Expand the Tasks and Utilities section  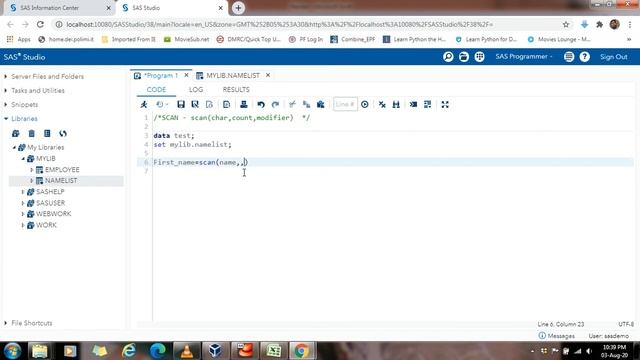6,91
